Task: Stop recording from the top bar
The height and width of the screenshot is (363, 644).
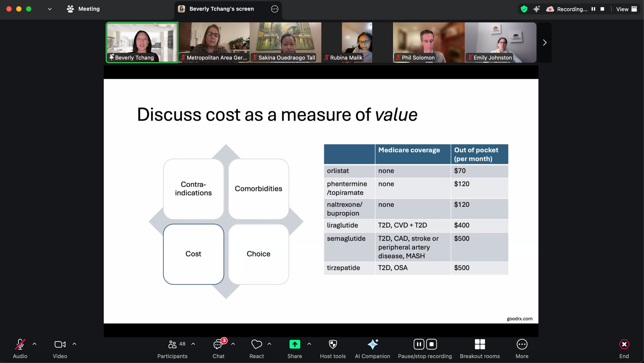Action: pyautogui.click(x=602, y=9)
